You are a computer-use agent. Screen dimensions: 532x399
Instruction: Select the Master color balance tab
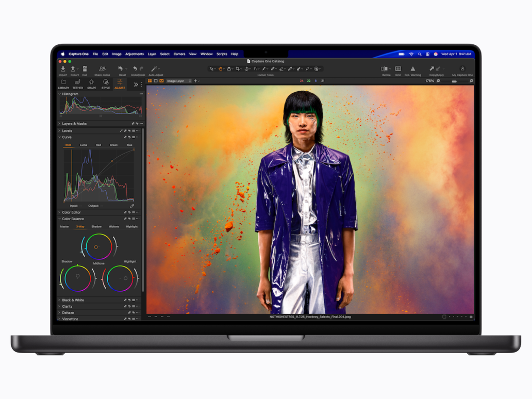[64, 226]
